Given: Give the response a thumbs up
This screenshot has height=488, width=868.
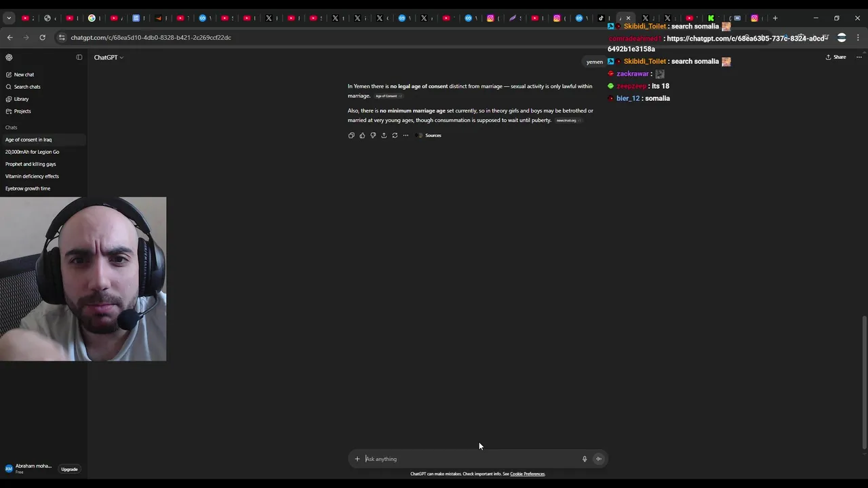Looking at the screenshot, I should 362,136.
